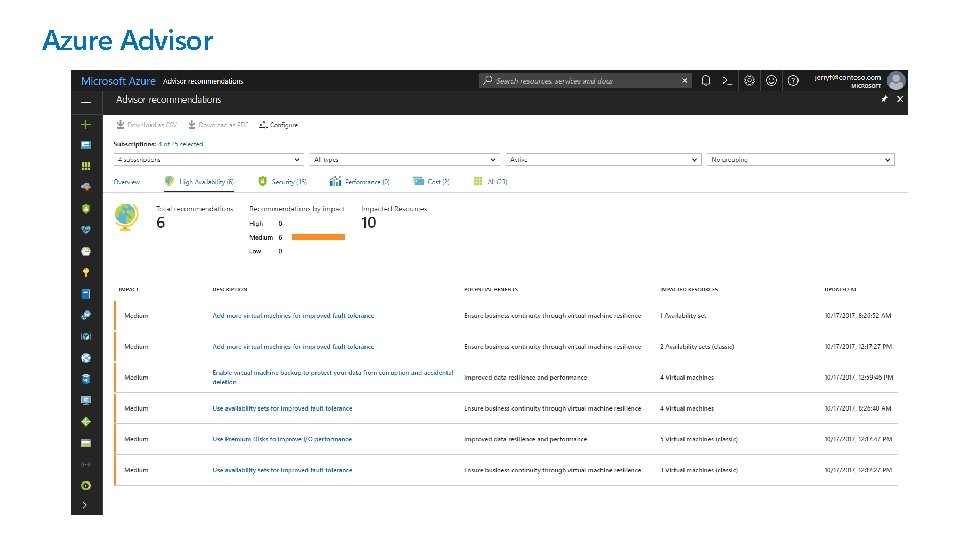979x551 pixels.
Task: Click the green circle icon near sidebar bottom
Action: coord(86,485)
